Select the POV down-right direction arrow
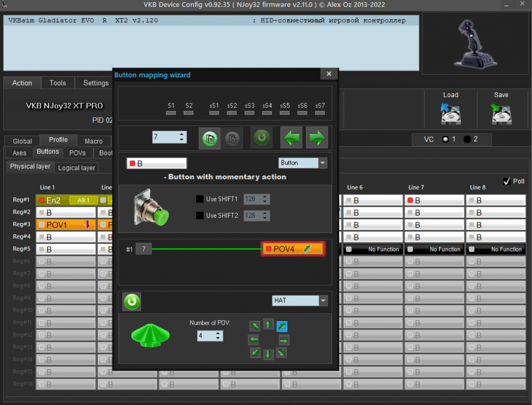The width and height of the screenshot is (532, 405). (281, 353)
